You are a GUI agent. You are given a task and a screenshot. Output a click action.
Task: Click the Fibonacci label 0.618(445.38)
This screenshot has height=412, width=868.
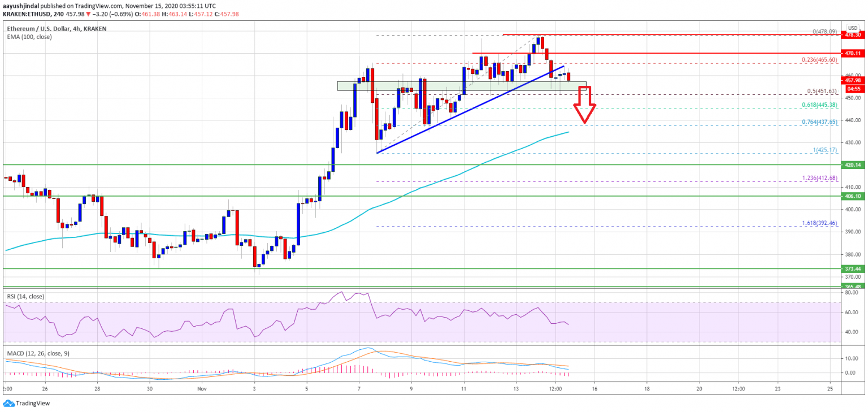(x=821, y=105)
